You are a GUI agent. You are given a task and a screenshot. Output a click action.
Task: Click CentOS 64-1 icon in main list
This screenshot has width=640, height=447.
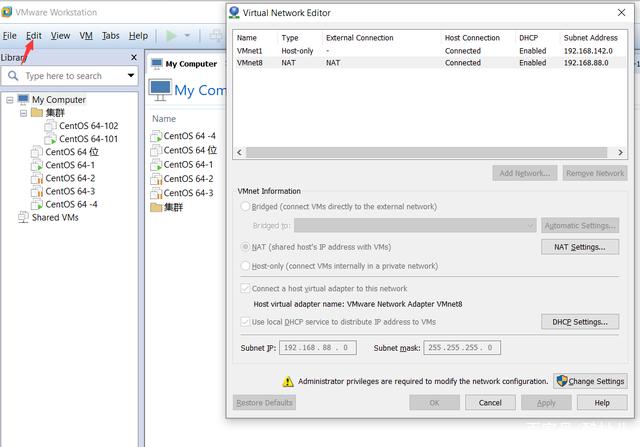[156, 165]
